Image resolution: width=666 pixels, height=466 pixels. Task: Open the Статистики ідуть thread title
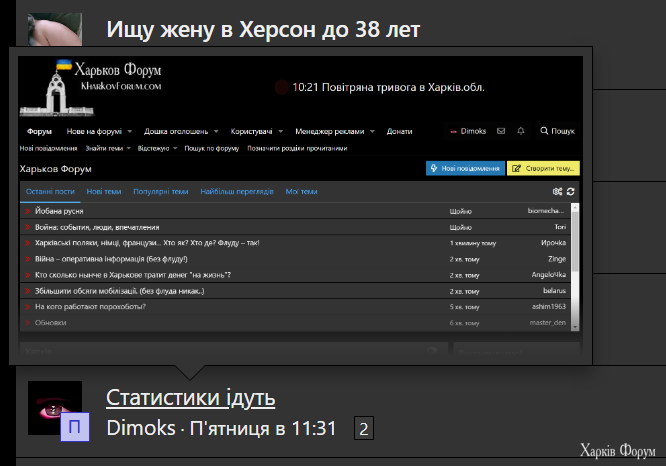point(191,398)
